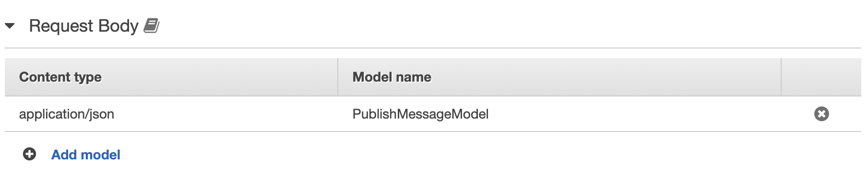Choose the PublishMessageModel text entry
This screenshot has width=868, height=180.
[x=420, y=114]
